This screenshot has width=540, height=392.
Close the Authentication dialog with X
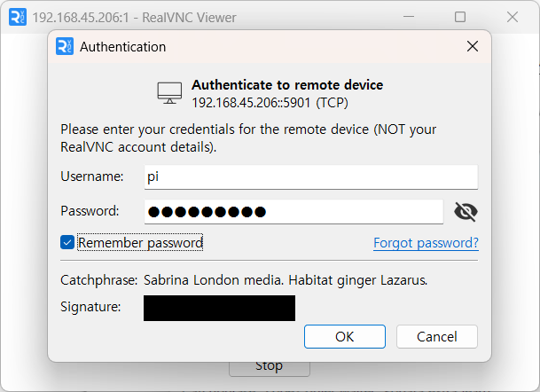[x=473, y=46]
